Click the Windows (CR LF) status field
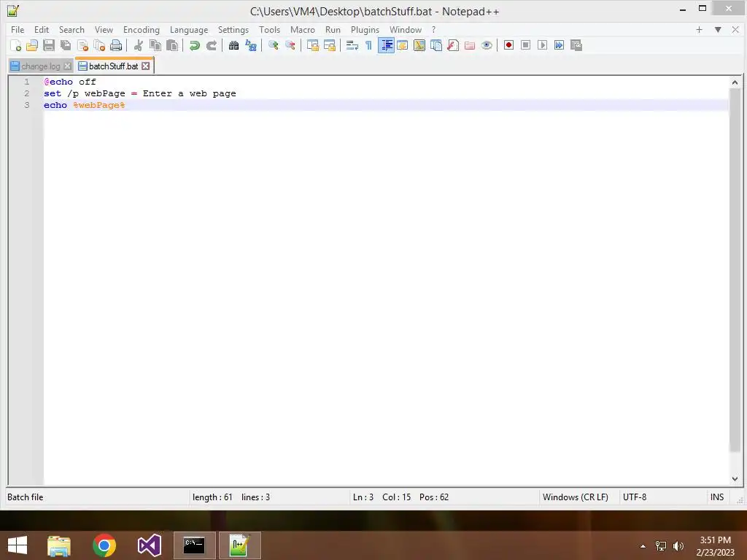The width and height of the screenshot is (747, 560). tap(578, 497)
